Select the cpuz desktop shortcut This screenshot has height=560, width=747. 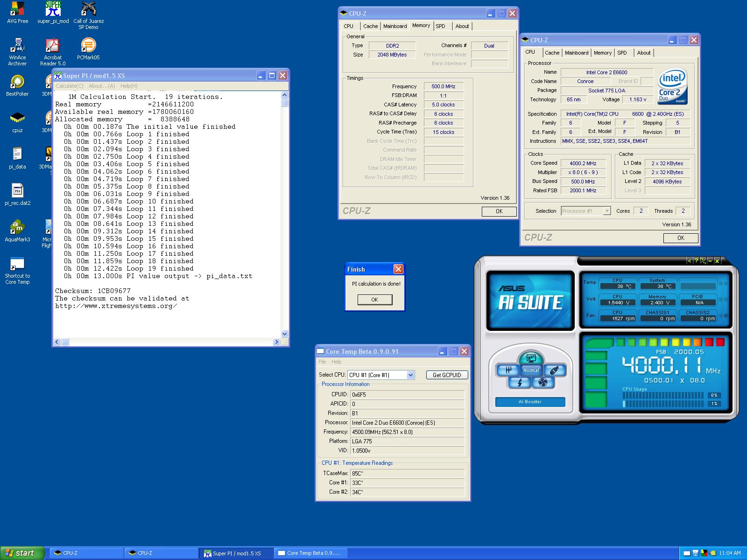(x=17, y=122)
